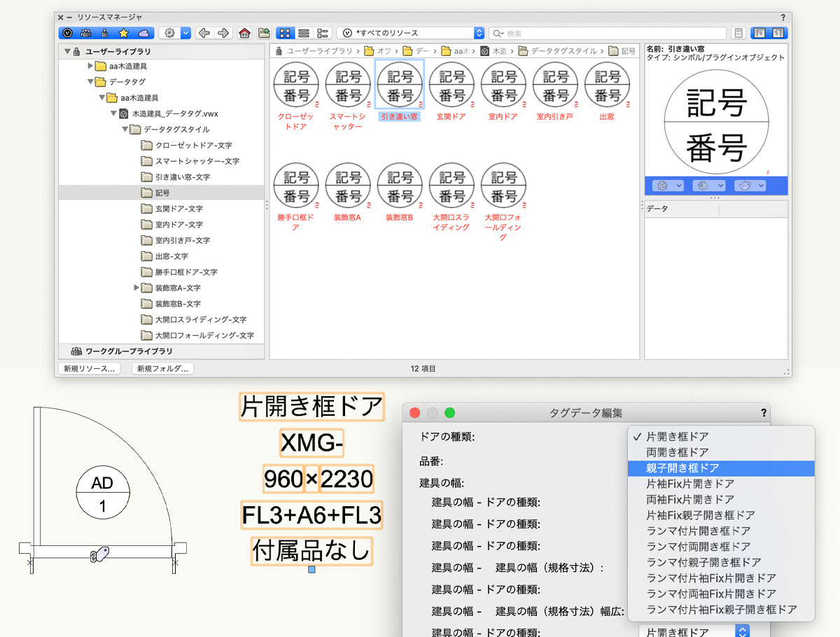This screenshot has width=840, height=637.
Task: Select the 勝手口框ドア tag thumbnail
Action: [296, 186]
